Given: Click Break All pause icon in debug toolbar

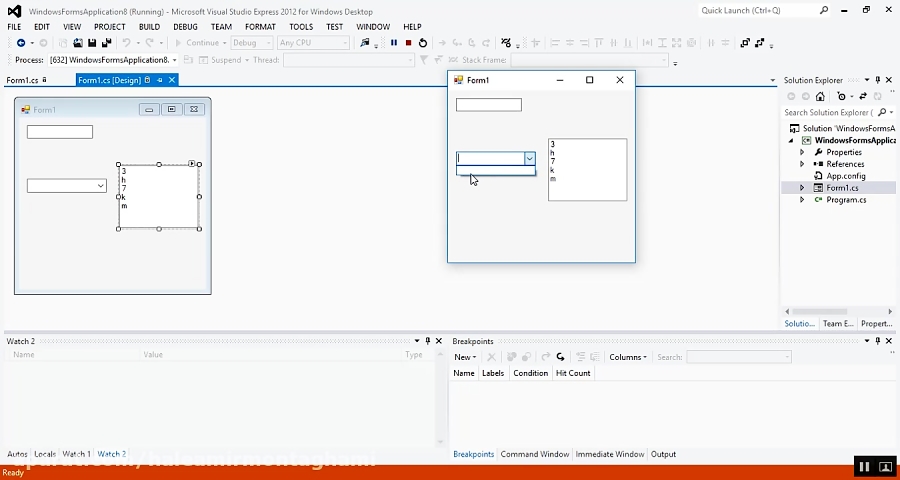Looking at the screenshot, I should tap(394, 43).
